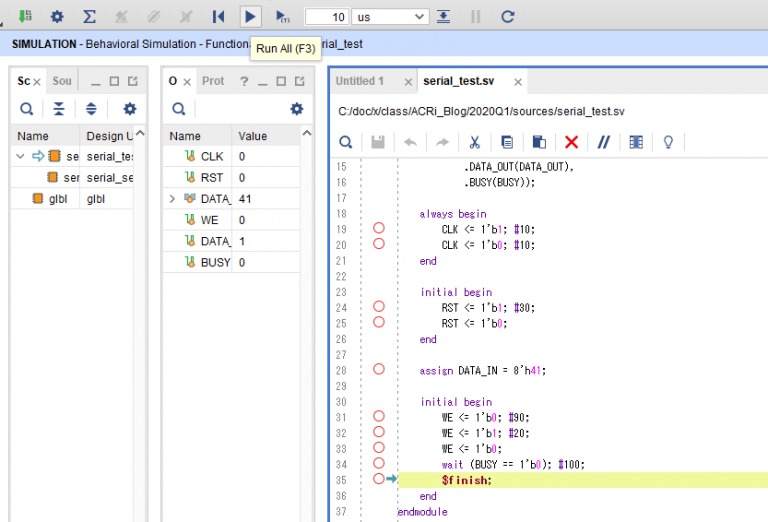Click the search icon in Objects panel
This screenshot has width=768, height=522.
pyautogui.click(x=179, y=109)
